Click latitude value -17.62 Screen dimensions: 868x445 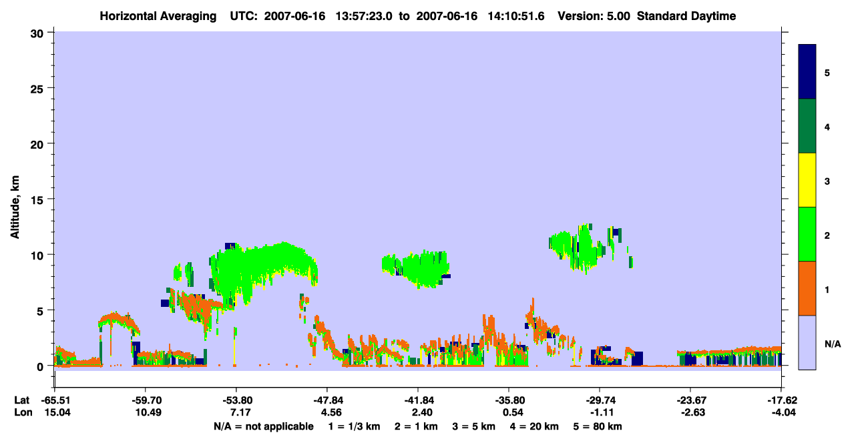point(781,400)
